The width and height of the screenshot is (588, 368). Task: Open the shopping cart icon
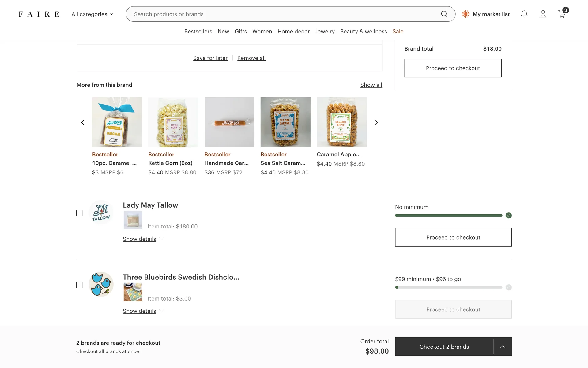pyautogui.click(x=562, y=14)
